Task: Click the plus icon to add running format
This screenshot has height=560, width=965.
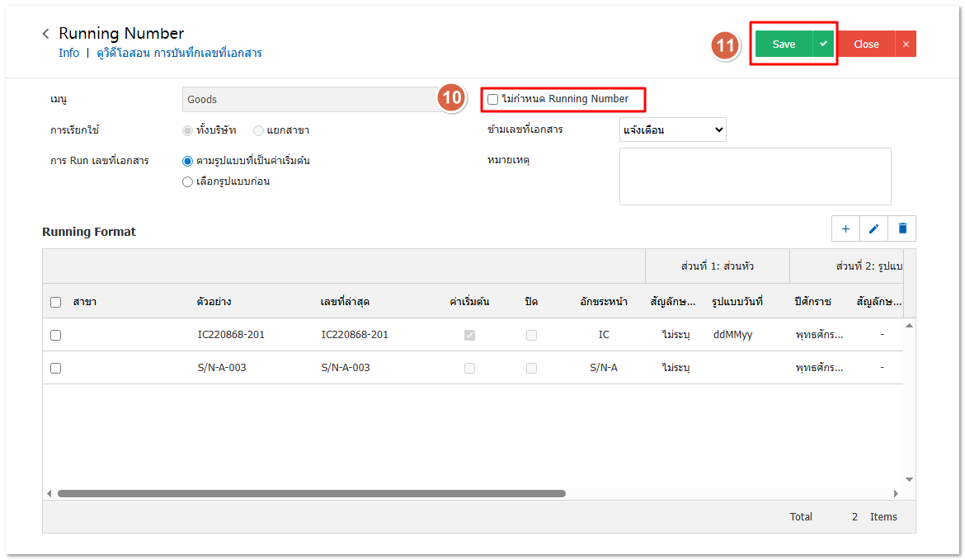Action: click(845, 228)
